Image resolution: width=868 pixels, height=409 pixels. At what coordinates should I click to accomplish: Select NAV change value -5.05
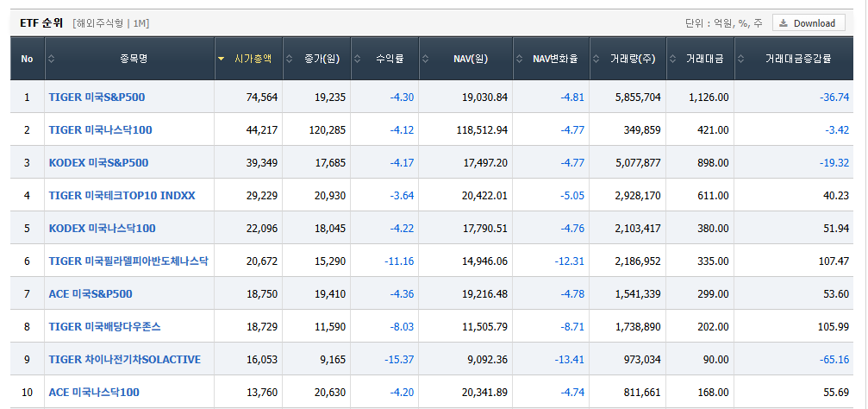(x=571, y=195)
